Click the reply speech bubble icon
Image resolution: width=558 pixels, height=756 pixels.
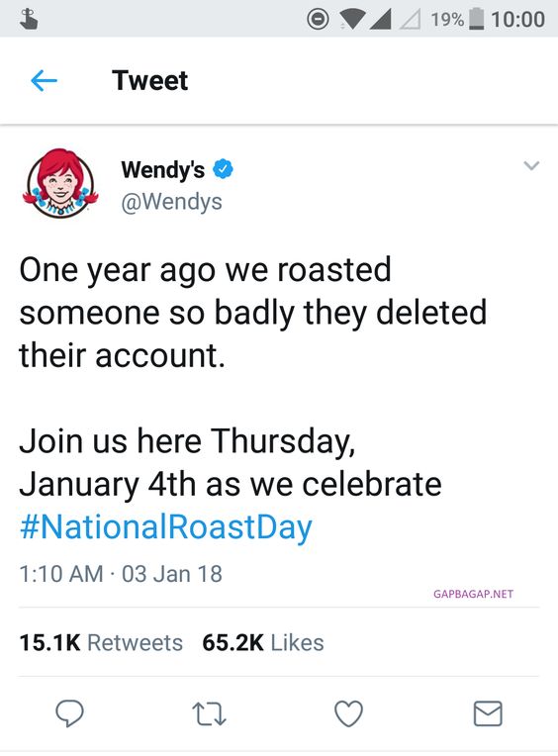69,713
